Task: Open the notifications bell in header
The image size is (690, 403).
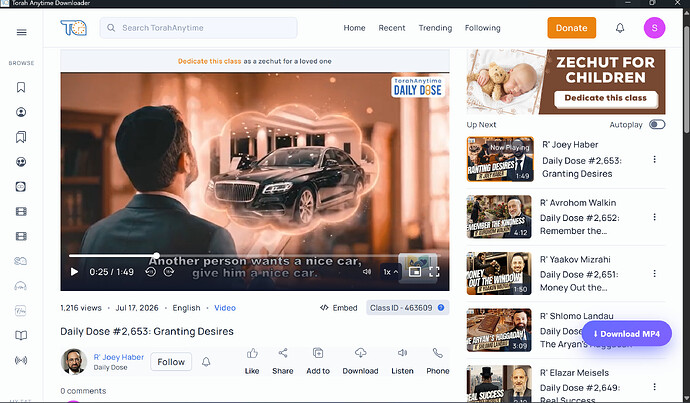Action: point(620,28)
